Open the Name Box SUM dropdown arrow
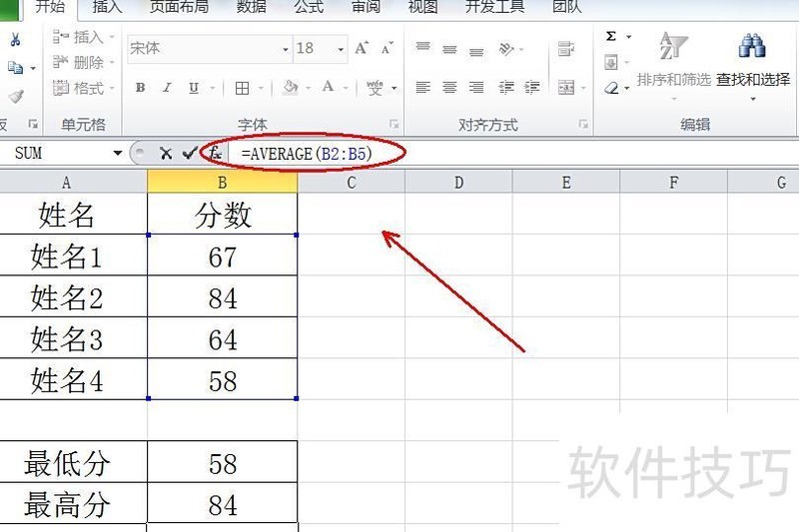Screen dimensions: 799x532 pyautogui.click(x=118, y=153)
